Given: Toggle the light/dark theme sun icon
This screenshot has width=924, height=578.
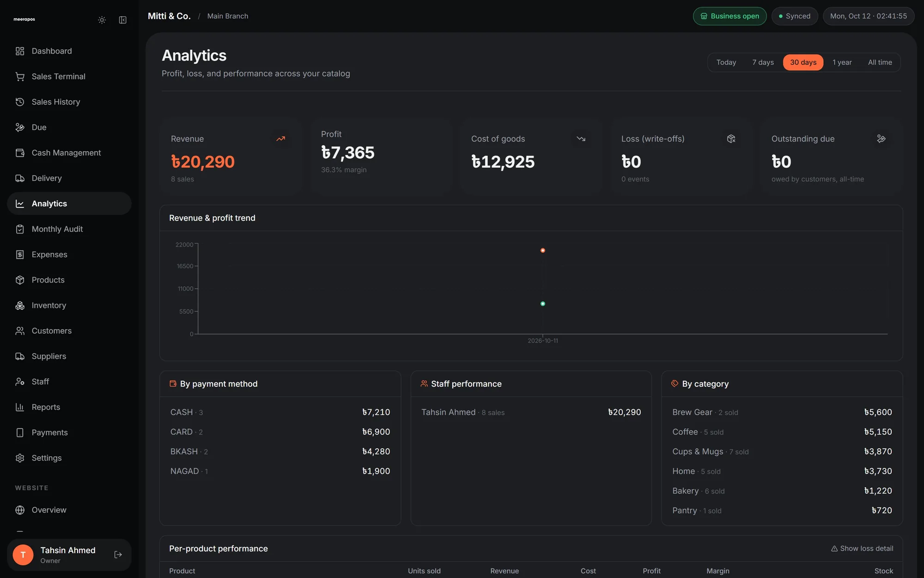Looking at the screenshot, I should pyautogui.click(x=102, y=20).
